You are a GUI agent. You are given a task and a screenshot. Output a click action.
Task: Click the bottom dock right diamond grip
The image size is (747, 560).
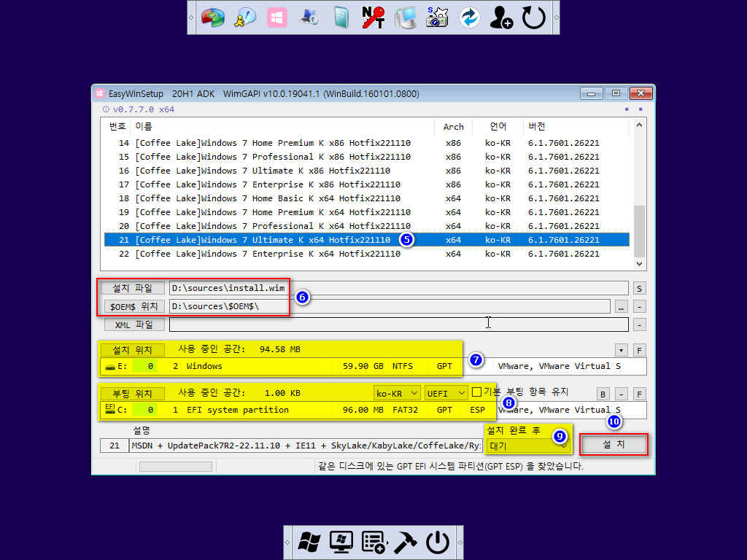pos(460,542)
